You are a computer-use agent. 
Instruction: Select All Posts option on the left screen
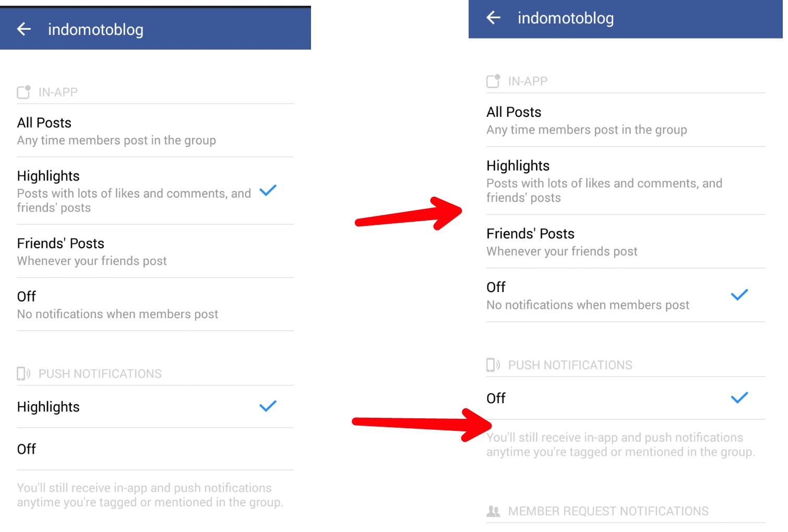pos(116,131)
